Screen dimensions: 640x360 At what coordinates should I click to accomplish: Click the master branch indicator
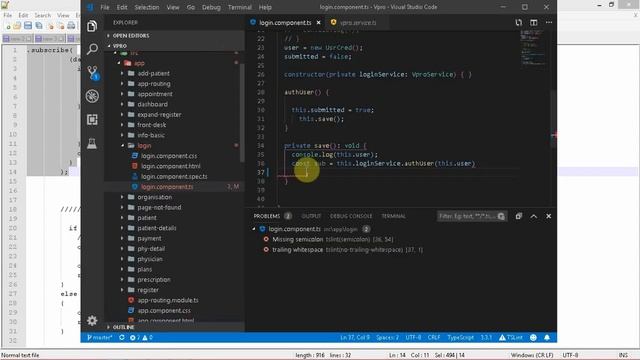pyautogui.click(x=100, y=338)
